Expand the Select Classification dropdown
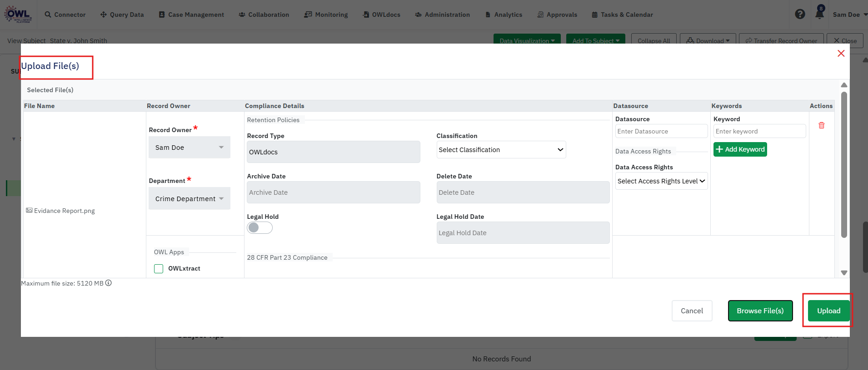Screen dimensions: 868x370 click(x=501, y=150)
